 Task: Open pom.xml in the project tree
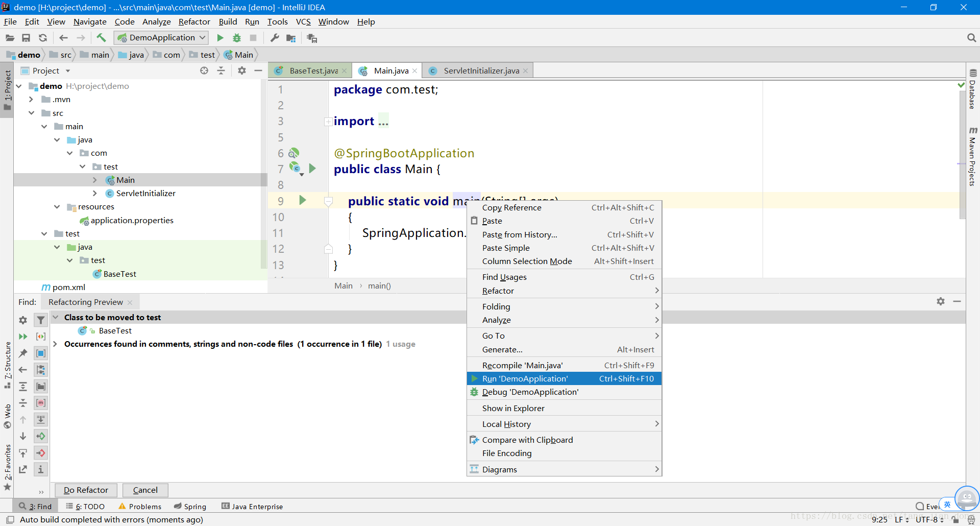point(68,287)
